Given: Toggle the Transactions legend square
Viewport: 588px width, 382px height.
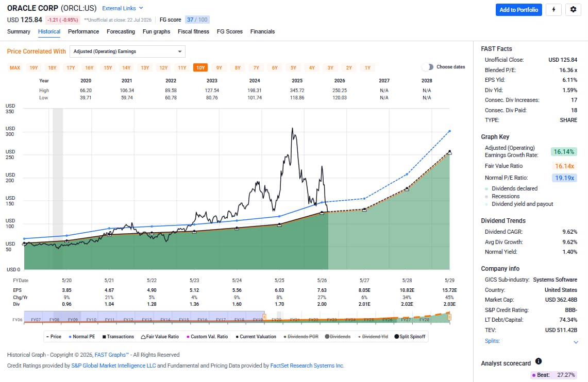Looking at the screenshot, I should coord(104,337).
